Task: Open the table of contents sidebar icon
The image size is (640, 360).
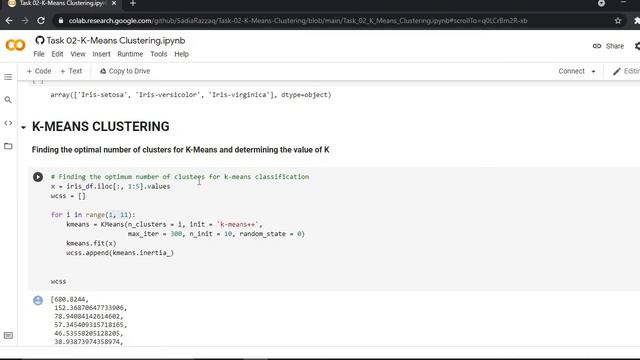Action: point(8,77)
